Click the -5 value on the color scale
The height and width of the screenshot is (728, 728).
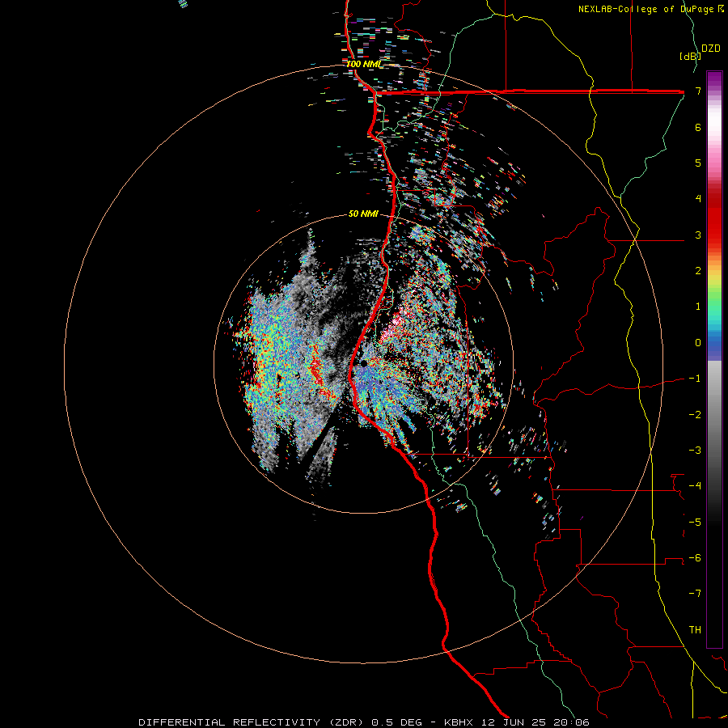695,523
